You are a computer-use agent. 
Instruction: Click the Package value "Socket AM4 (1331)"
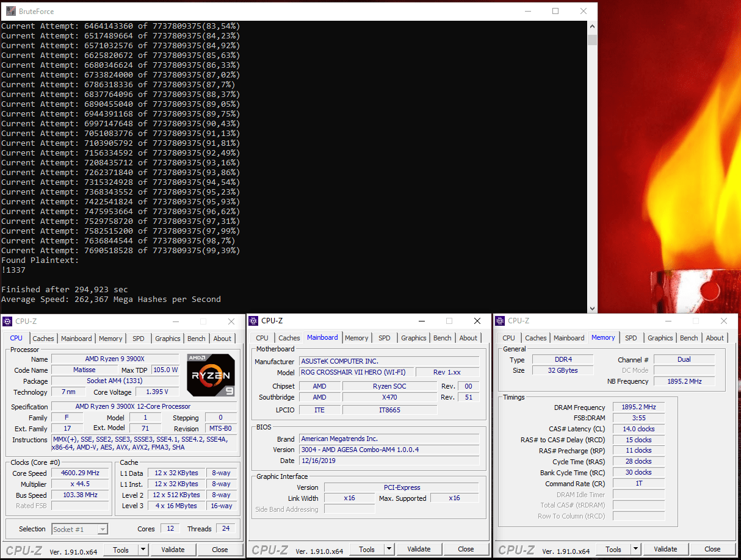pos(116,381)
